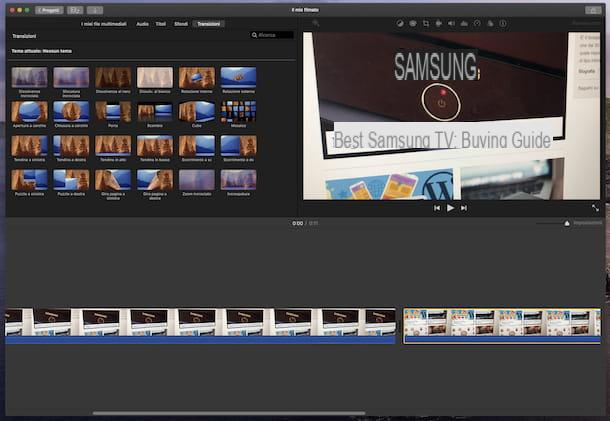Open the volume speaker adjustment
Image resolution: width=610 pixels, height=421 pixels.
point(451,24)
